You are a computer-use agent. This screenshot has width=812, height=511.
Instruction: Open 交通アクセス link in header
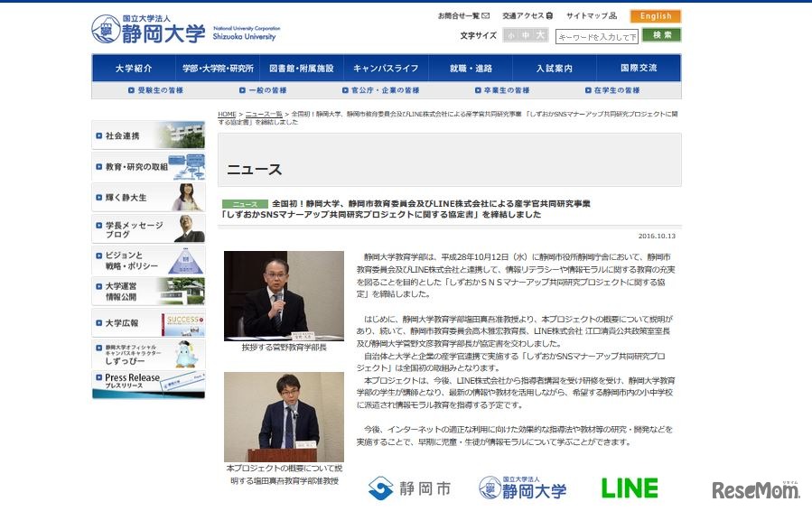[x=527, y=16]
